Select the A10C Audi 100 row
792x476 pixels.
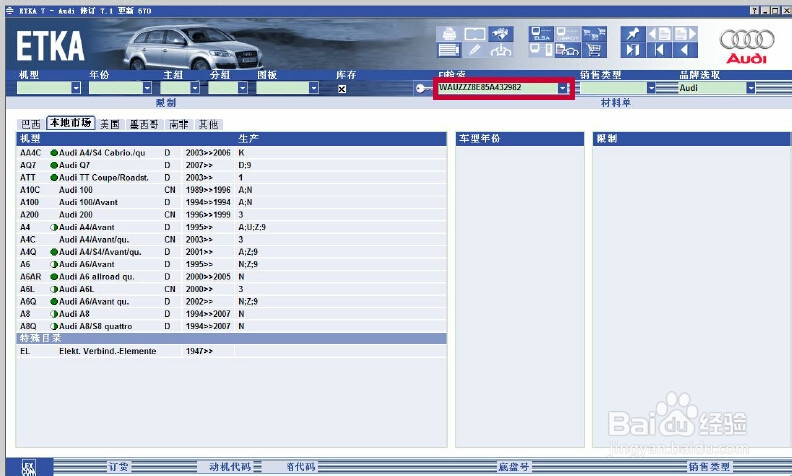pos(231,190)
